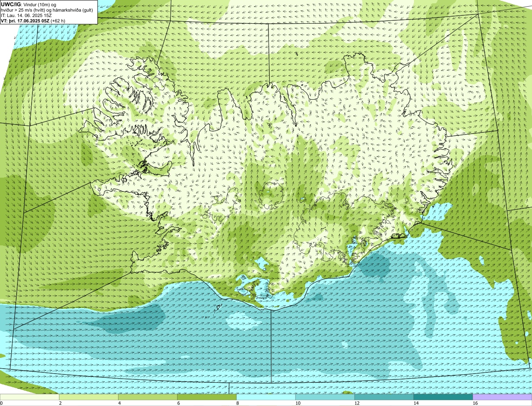This screenshot has height=406, width=532.
Task: Click the legend scale label 2
Action: click(61, 403)
